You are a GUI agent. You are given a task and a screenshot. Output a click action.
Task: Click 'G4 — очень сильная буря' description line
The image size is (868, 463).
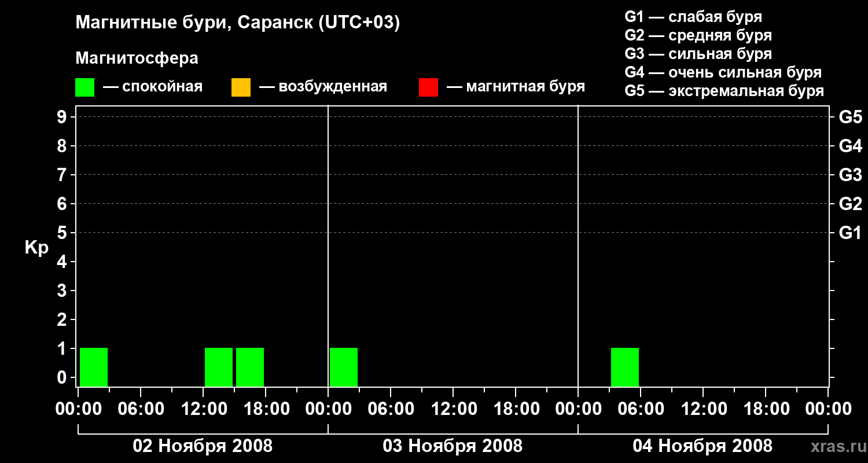click(x=723, y=72)
